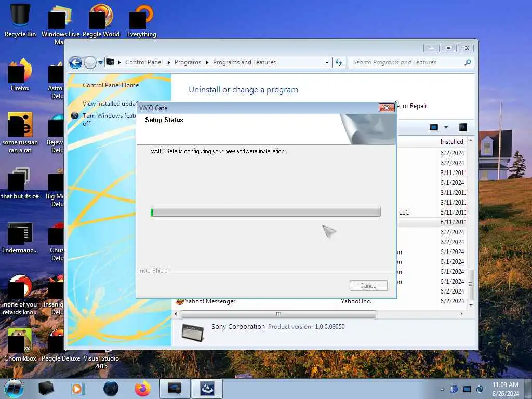The height and width of the screenshot is (399, 532).
Task: Open recent pages dropdown beside navigation arrows
Action: click(x=100, y=63)
